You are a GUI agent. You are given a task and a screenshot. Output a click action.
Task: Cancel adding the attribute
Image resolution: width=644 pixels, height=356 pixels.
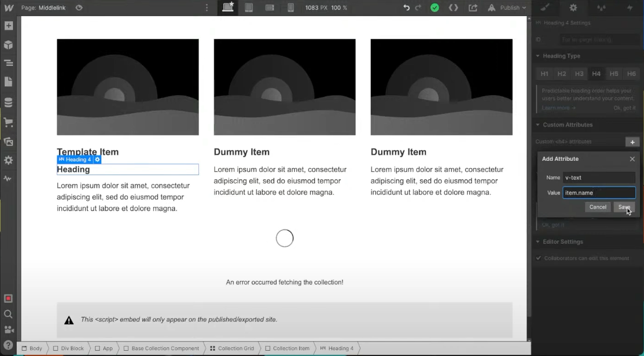(598, 207)
